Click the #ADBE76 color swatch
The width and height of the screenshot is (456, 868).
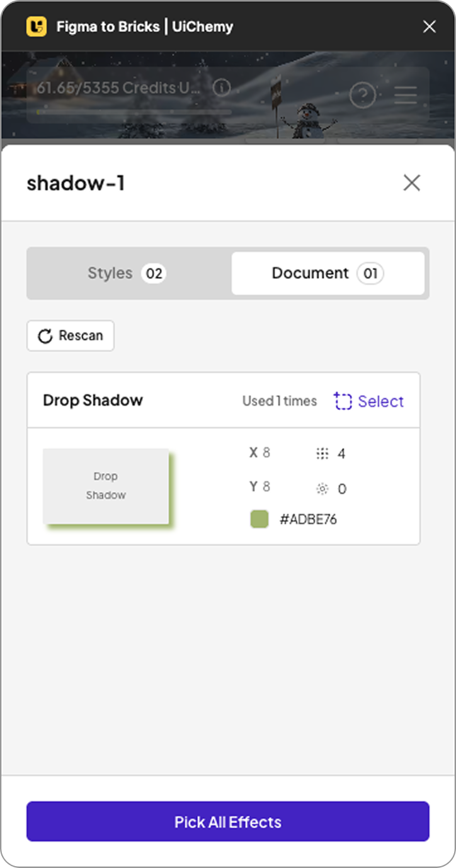259,519
